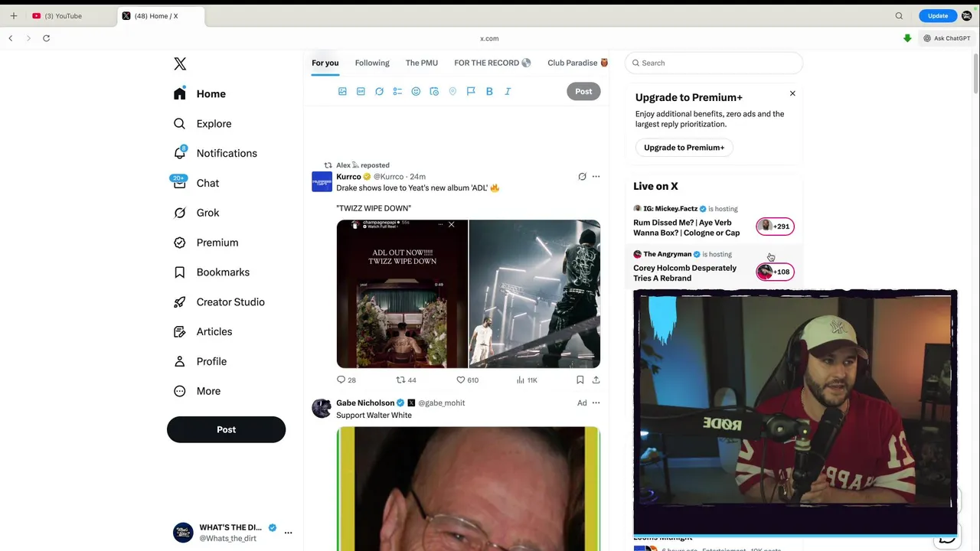Viewport: 980px width, 551px height.
Task: Click the +108 listeners badge
Action: pyautogui.click(x=775, y=272)
